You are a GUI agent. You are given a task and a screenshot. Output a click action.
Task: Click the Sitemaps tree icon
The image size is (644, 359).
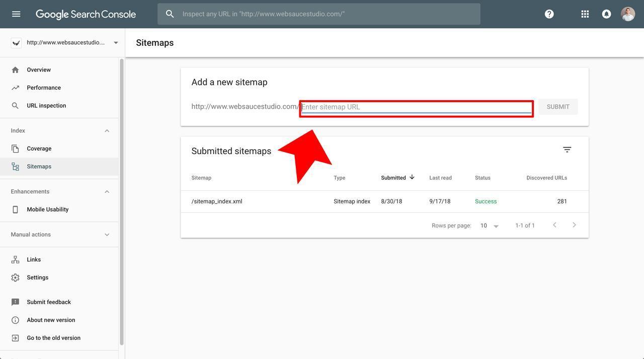click(x=15, y=167)
